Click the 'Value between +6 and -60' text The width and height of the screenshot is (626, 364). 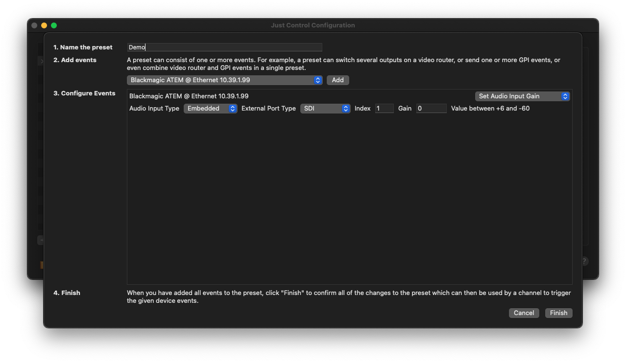tap(490, 109)
